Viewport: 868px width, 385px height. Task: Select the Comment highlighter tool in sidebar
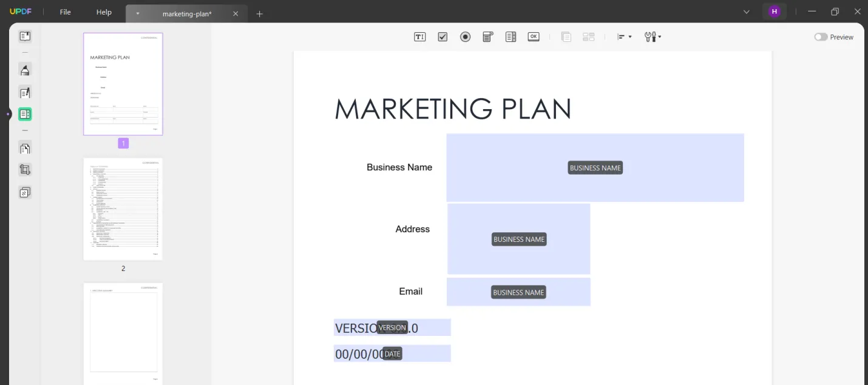pos(25,70)
